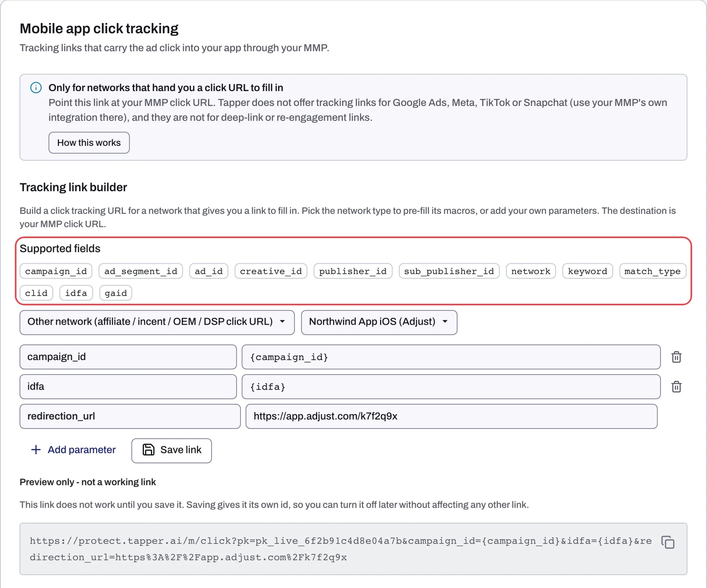Select the creative_id chip
The image size is (707, 588).
[x=271, y=271]
